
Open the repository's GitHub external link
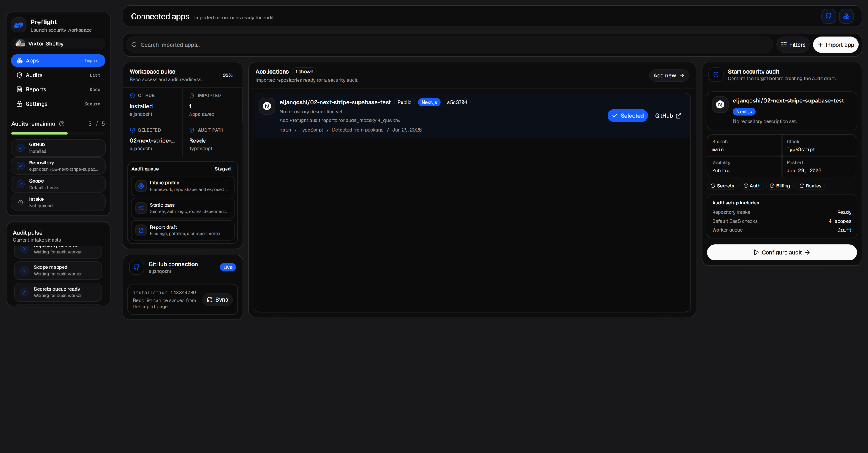pyautogui.click(x=668, y=116)
